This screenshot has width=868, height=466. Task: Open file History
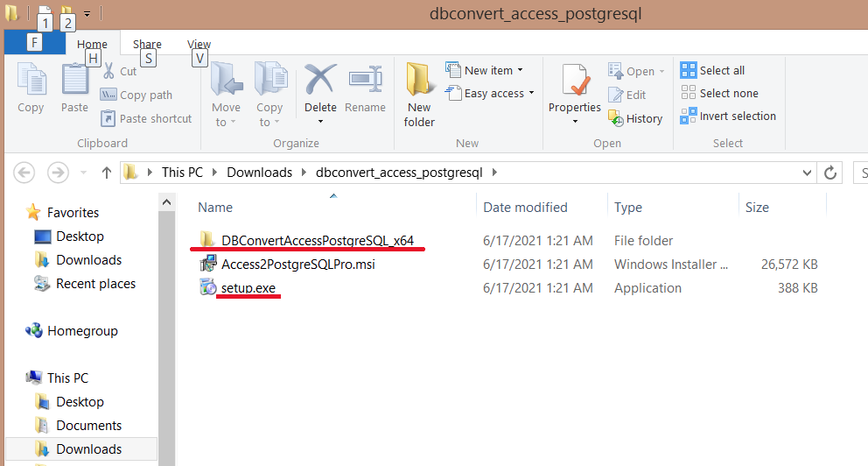pos(635,118)
